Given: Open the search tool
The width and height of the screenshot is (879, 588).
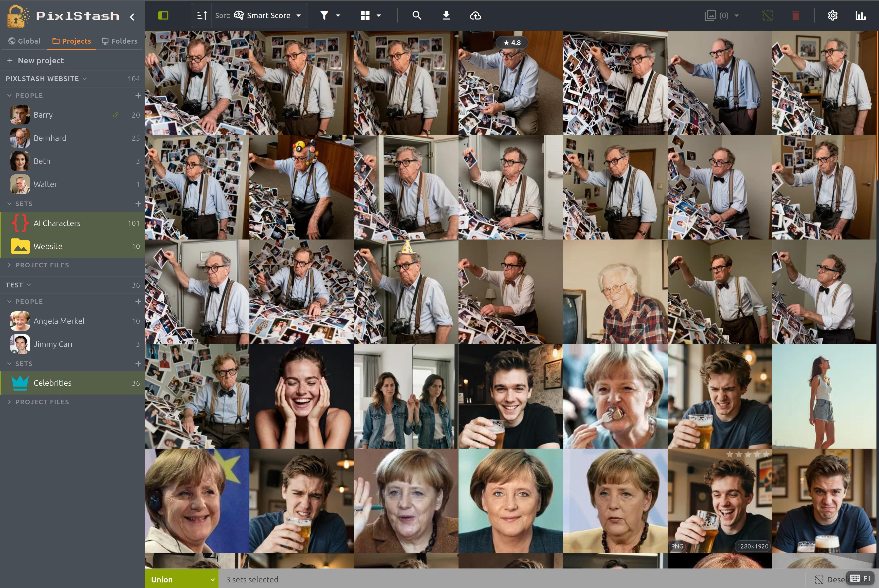Looking at the screenshot, I should (417, 15).
